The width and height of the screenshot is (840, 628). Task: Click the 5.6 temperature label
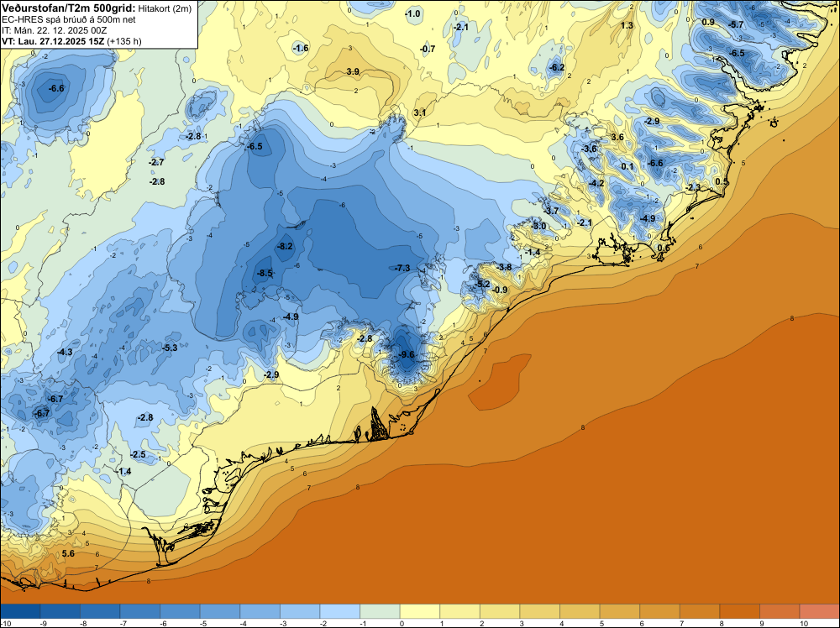68,553
